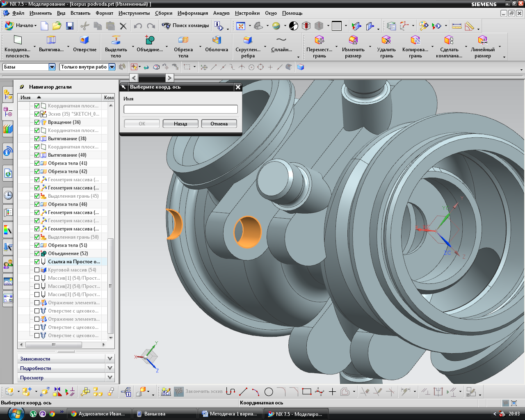Screen dimensions: 525x420
Task: Select the Circle sketch tool in bottom toolbar
Action: point(269,392)
